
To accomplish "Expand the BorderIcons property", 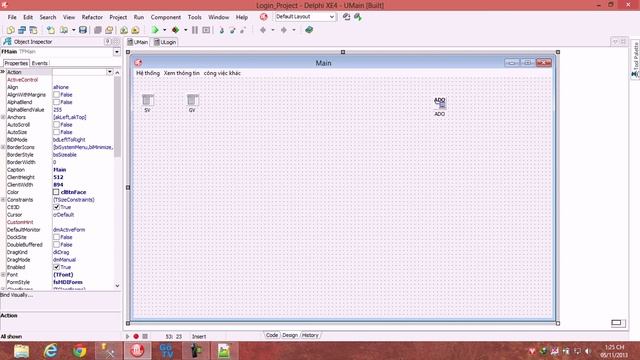I will [x=3, y=147].
